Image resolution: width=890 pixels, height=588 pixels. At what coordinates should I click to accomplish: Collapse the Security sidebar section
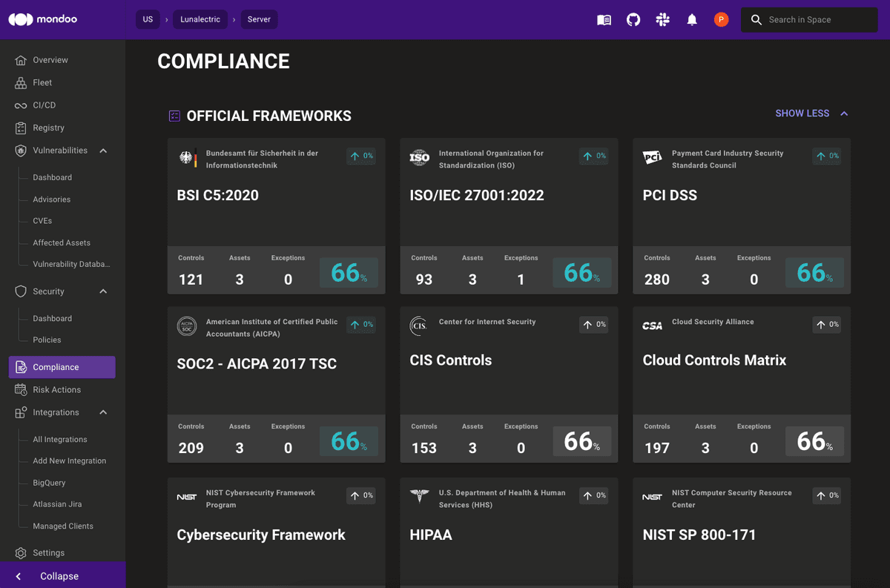(x=103, y=291)
